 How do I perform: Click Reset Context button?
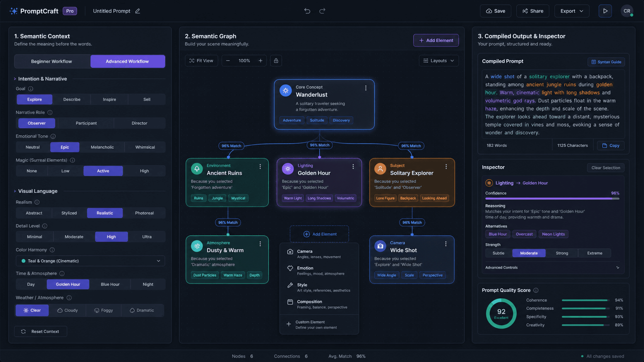coord(41,332)
